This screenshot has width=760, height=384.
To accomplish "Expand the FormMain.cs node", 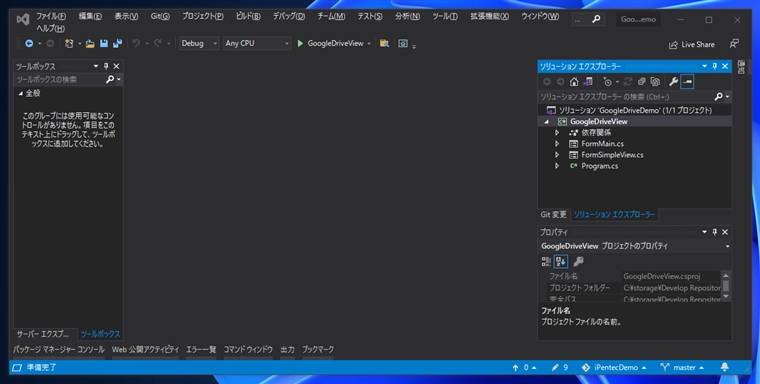I will [557, 144].
